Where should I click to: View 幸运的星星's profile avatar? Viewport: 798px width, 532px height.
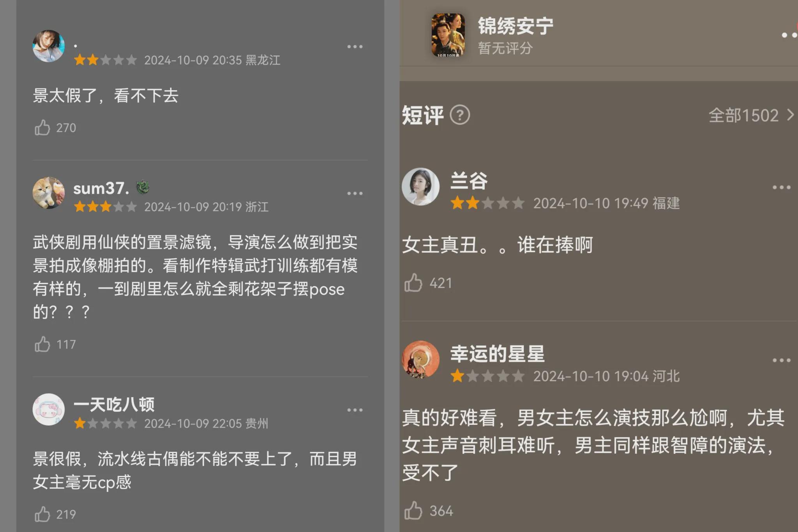pyautogui.click(x=420, y=359)
